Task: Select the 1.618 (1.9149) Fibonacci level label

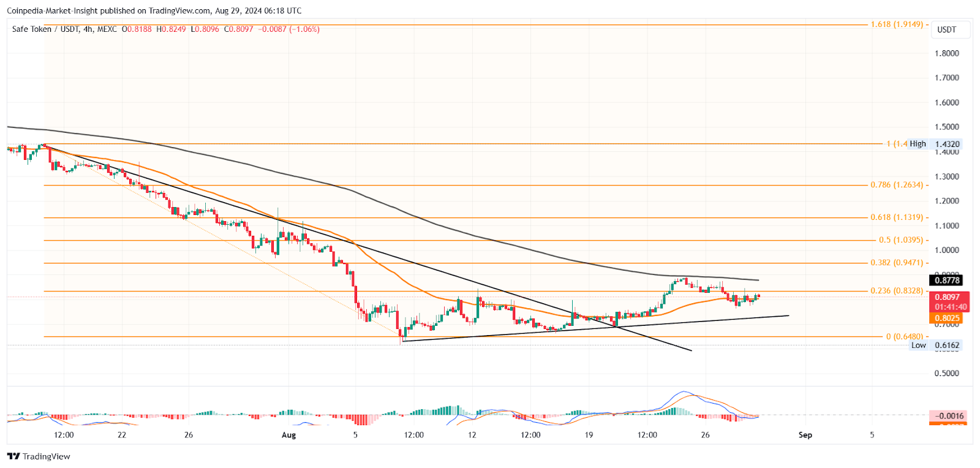Action: pyautogui.click(x=897, y=25)
